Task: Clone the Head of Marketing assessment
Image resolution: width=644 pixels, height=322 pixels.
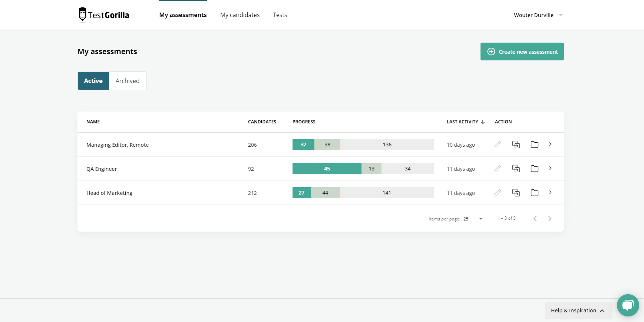Action: [516, 193]
